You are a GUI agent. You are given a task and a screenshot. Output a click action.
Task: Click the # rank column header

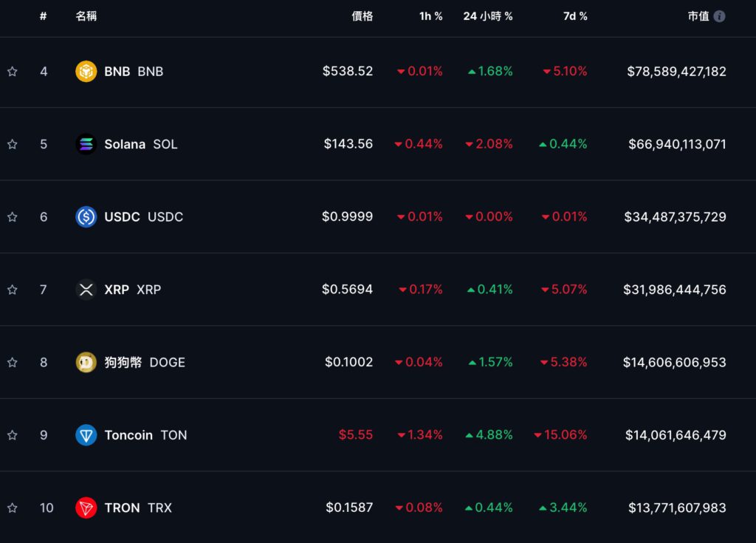pyautogui.click(x=44, y=16)
